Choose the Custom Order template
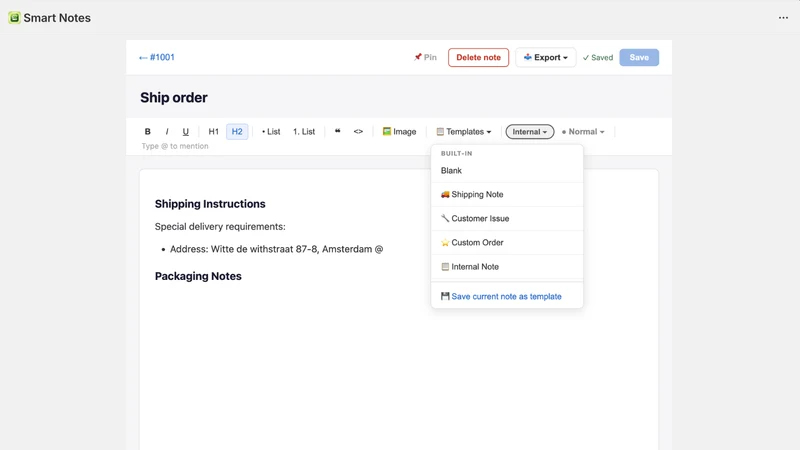The image size is (800, 450). (x=507, y=242)
